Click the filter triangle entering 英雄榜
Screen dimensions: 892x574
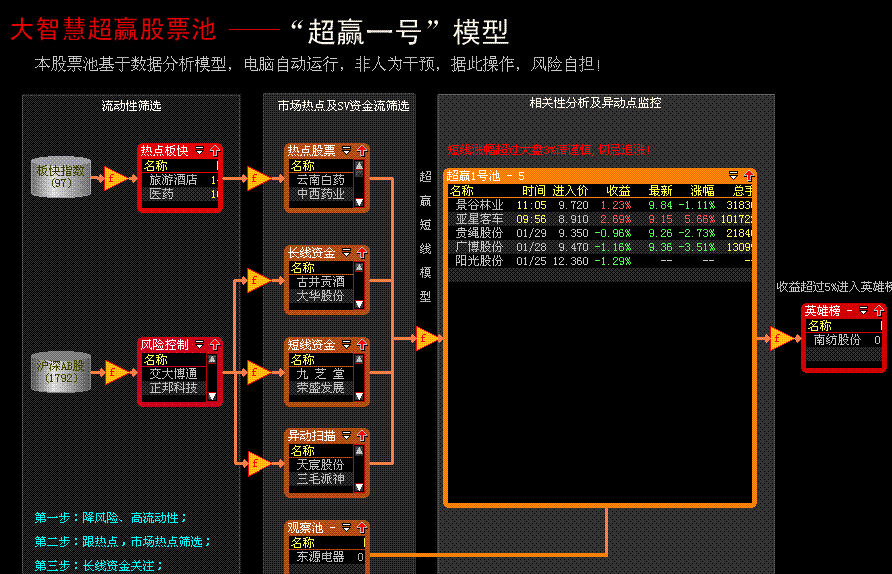point(780,338)
